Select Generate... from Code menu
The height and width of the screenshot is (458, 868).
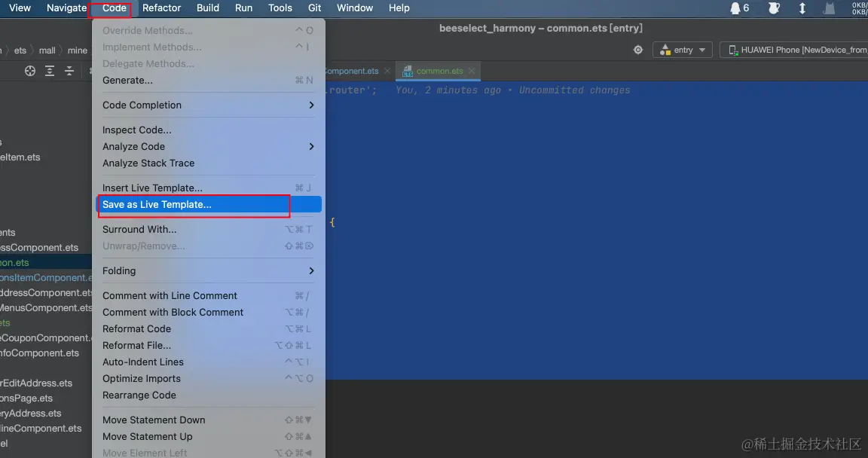(208, 80)
